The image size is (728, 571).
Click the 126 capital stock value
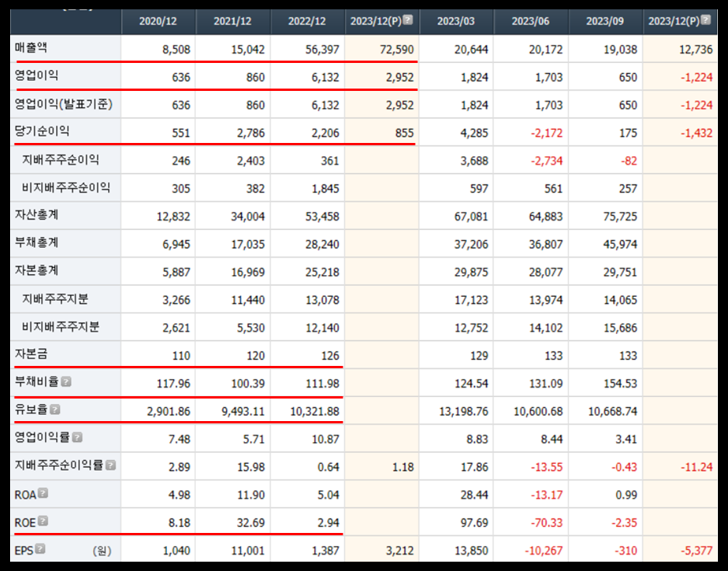pyautogui.click(x=330, y=356)
